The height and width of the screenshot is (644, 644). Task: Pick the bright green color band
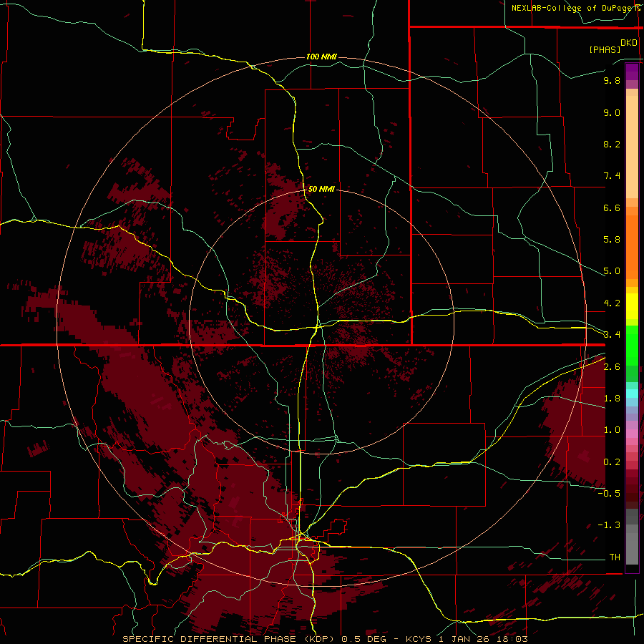[632, 346]
